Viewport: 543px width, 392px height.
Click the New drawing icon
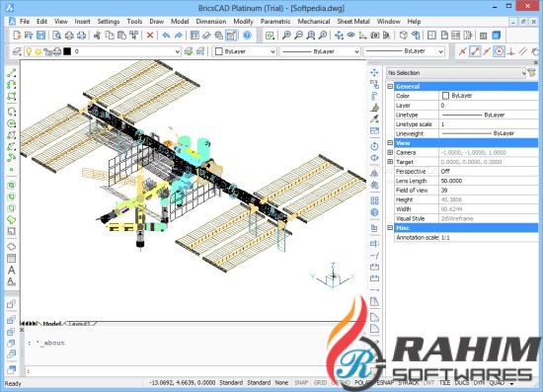17,35
